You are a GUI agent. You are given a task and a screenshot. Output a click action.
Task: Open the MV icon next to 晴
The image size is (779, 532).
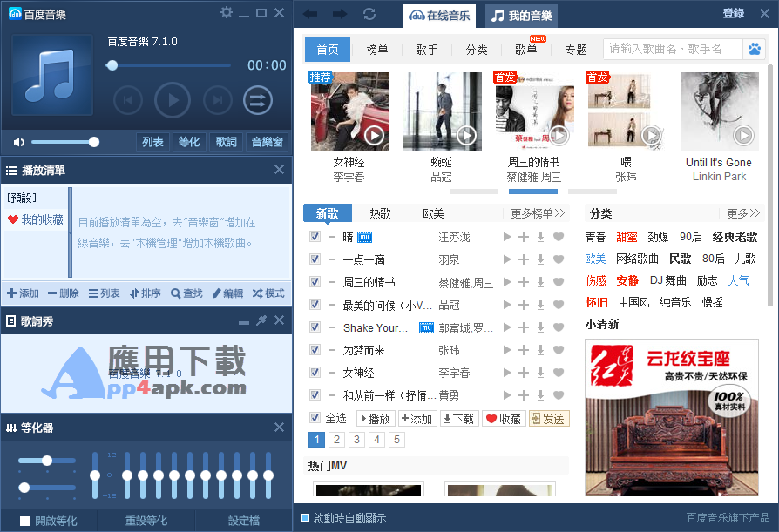(x=364, y=237)
